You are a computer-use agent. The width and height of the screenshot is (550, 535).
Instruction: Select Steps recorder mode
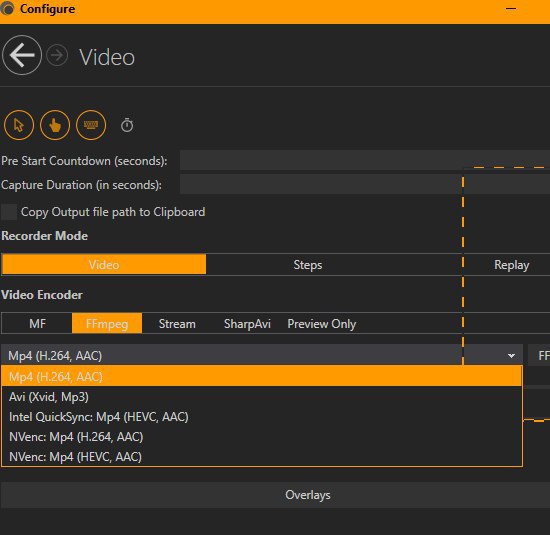click(x=308, y=265)
